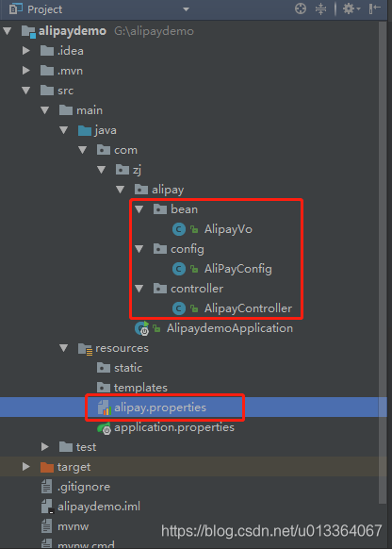This screenshot has height=549, width=392.
Task: Select the templates folder
Action: click(140, 388)
